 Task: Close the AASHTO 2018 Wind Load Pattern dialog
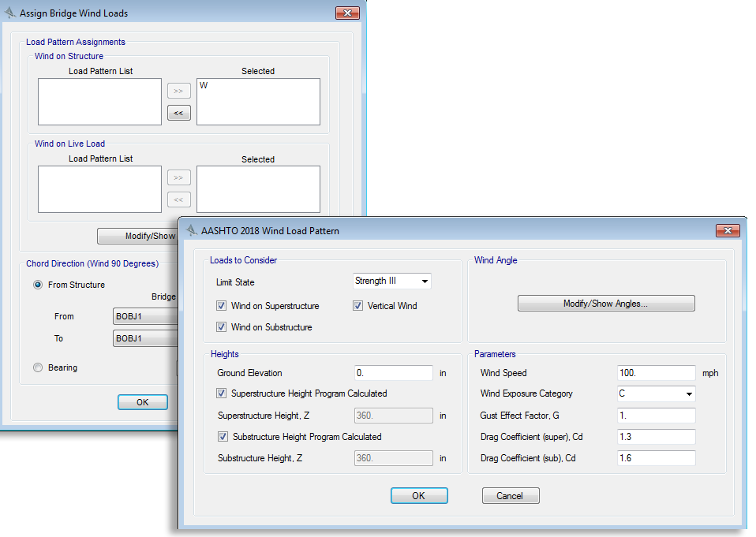click(x=727, y=231)
